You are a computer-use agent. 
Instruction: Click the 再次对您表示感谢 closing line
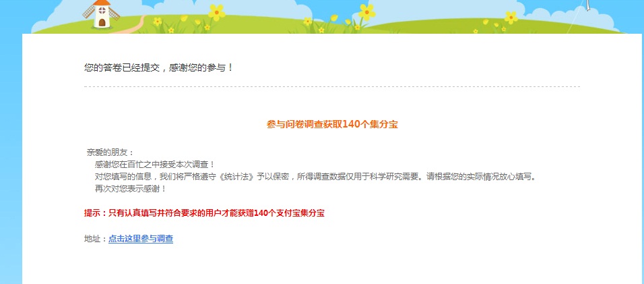[131, 189]
